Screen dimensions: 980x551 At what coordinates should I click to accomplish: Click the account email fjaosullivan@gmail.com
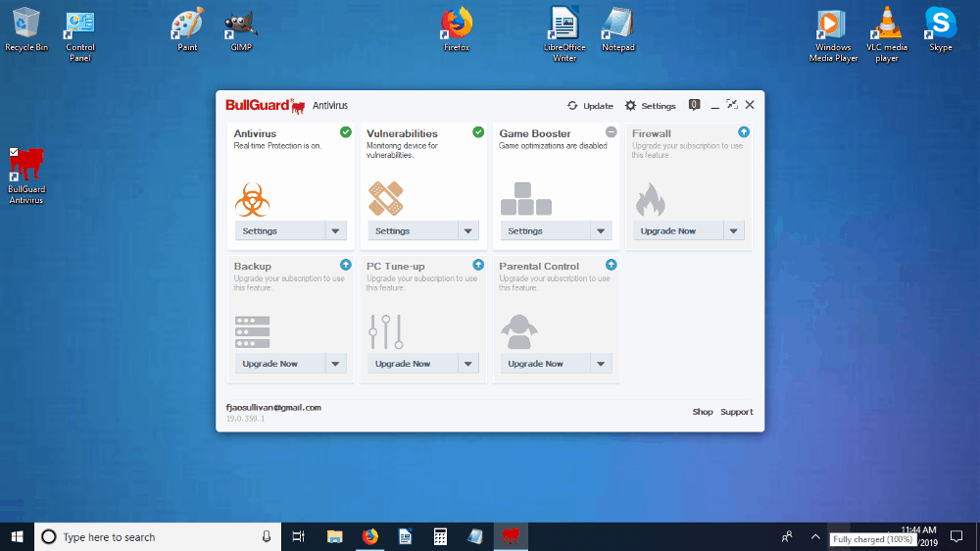[273, 407]
